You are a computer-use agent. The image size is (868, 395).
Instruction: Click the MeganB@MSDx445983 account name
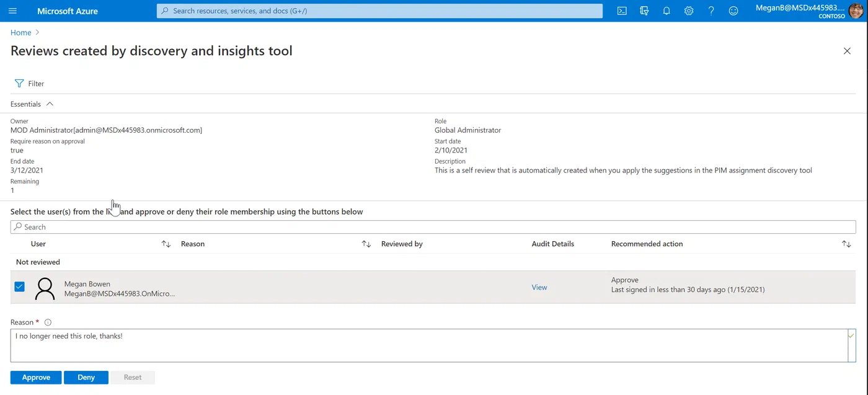[x=800, y=7]
